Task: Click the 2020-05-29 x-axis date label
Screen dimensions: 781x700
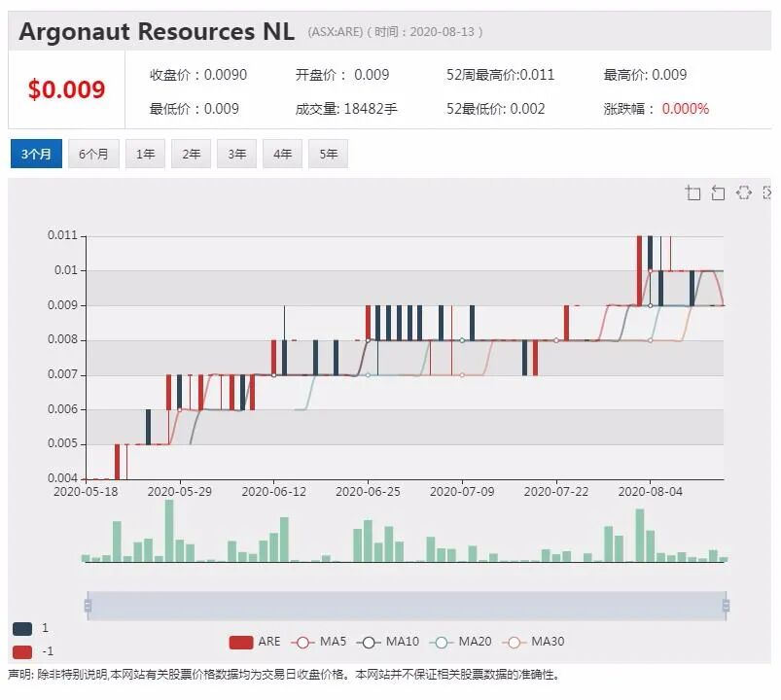Action: point(180,492)
